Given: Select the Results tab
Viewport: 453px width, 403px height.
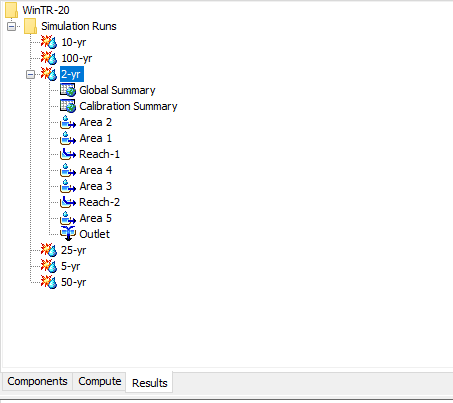Looking at the screenshot, I should point(149,383).
